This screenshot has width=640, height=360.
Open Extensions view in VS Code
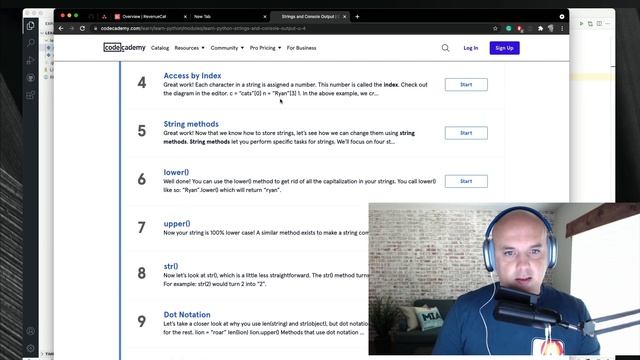coord(31,95)
